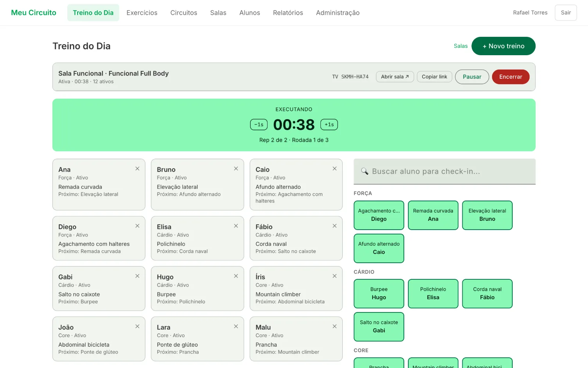Remove Gabi's card with the X icon

pos(137,276)
